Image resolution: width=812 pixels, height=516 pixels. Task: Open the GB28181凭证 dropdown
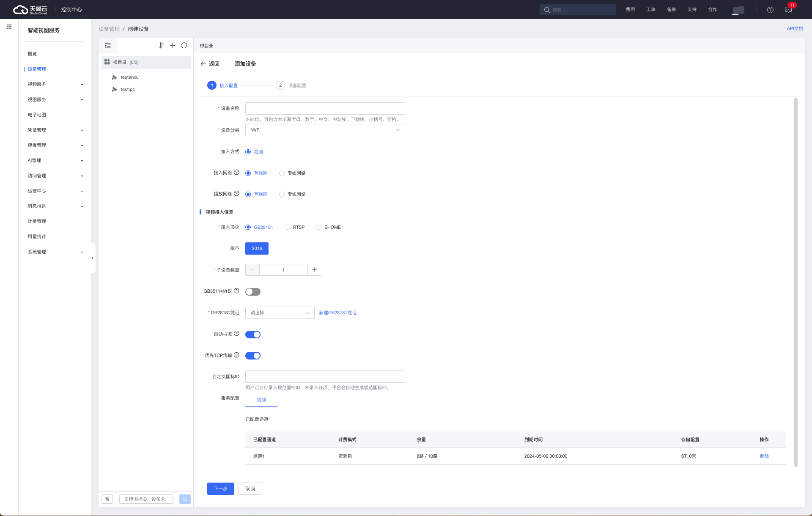(x=280, y=313)
